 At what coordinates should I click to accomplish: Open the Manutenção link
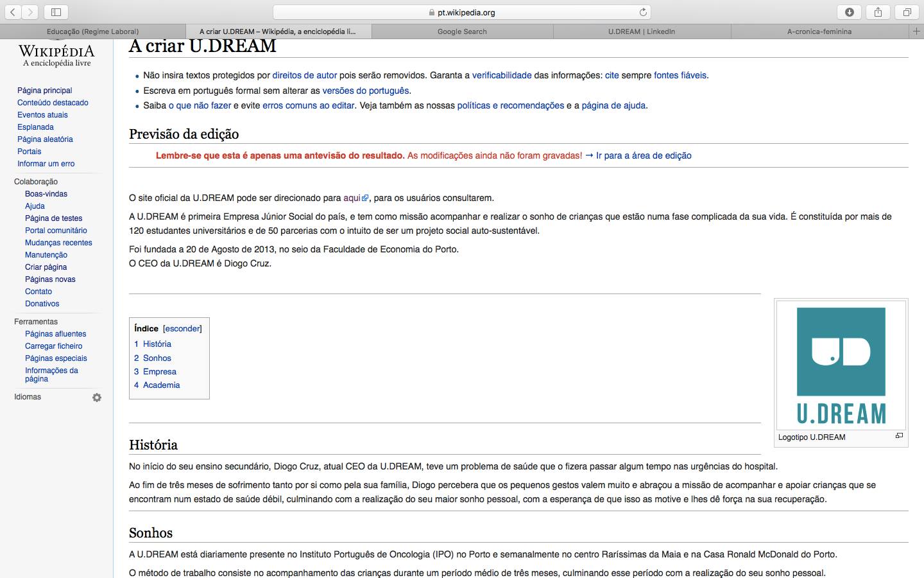click(46, 255)
